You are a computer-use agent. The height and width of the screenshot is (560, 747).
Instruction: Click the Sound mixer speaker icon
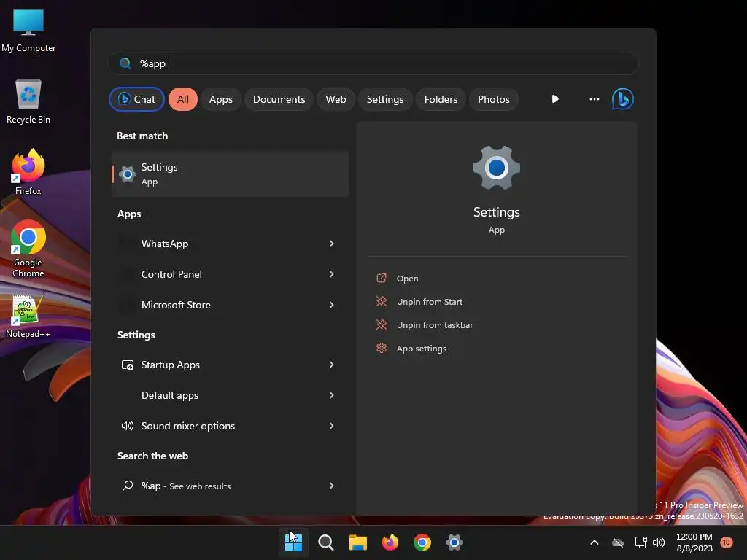pos(127,426)
